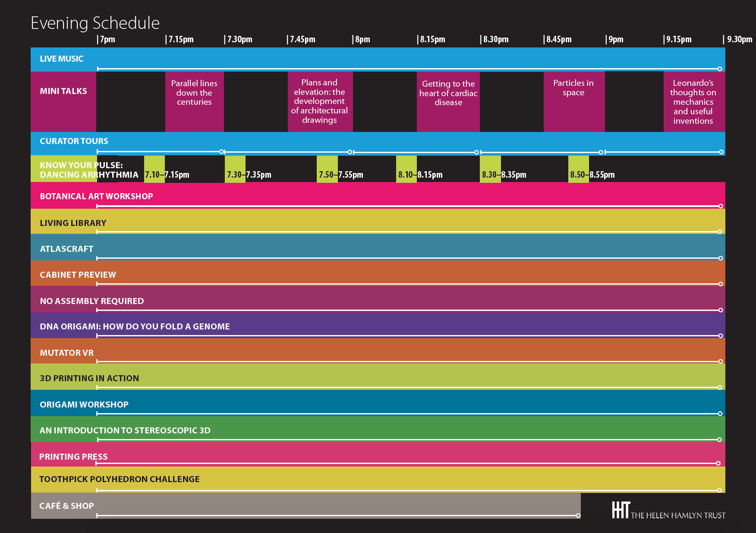Open 'Leonardo's thoughts on mechanics' talk
The height and width of the screenshot is (533, 756).
(694, 102)
